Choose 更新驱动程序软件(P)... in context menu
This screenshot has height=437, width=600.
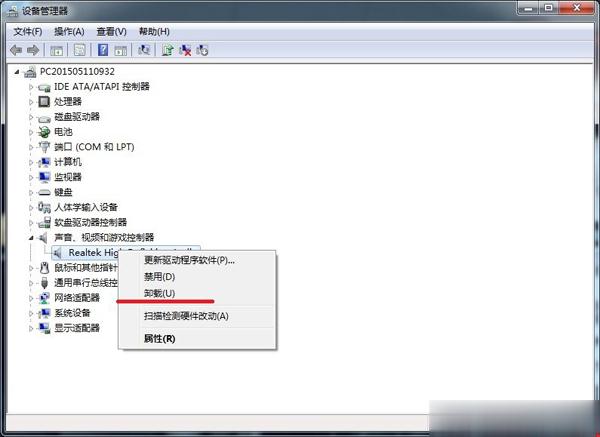click(189, 260)
